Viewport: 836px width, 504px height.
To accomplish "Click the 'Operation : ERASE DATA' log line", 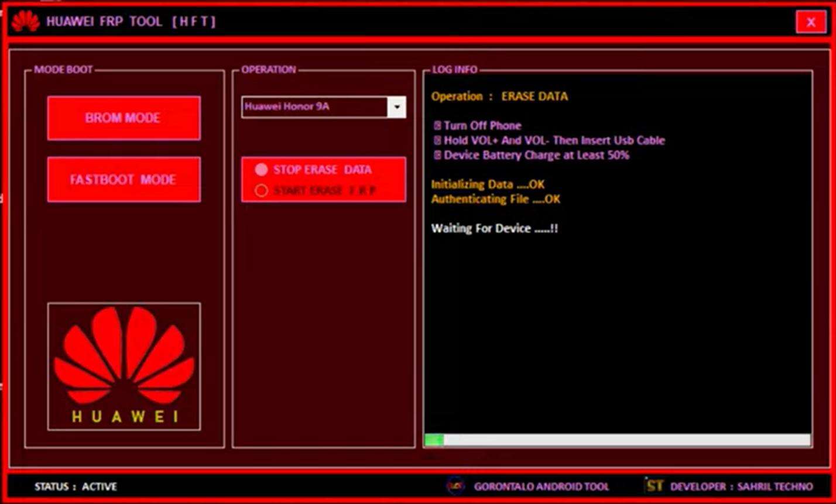I will click(499, 97).
